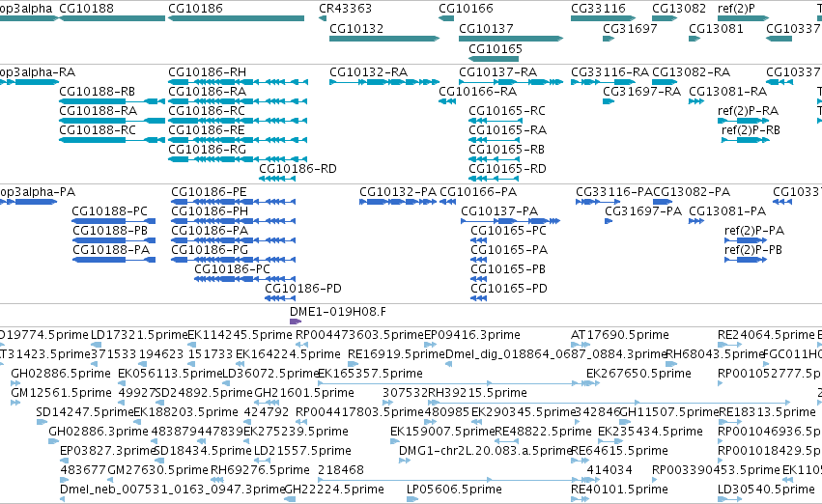The width and height of the screenshot is (822, 504).
Task: Open the CG10166 gene feature label
Action: [466, 9]
